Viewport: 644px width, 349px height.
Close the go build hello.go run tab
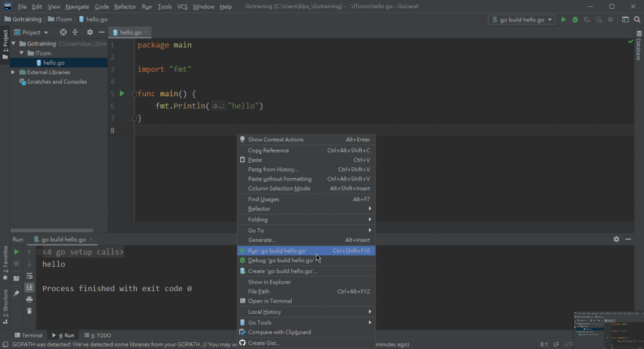point(91,240)
